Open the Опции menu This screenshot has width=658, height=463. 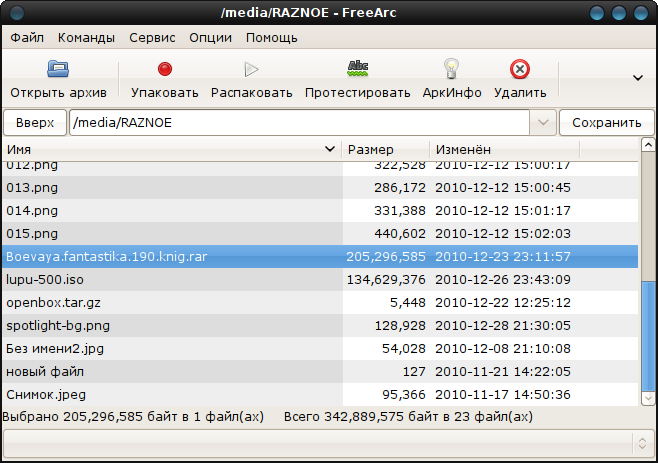(x=210, y=38)
